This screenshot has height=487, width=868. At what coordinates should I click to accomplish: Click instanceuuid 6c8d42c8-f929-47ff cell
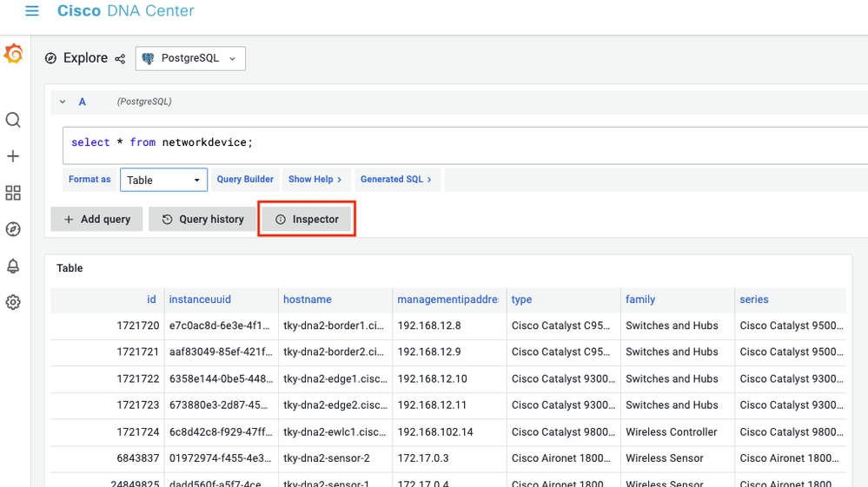(x=222, y=432)
